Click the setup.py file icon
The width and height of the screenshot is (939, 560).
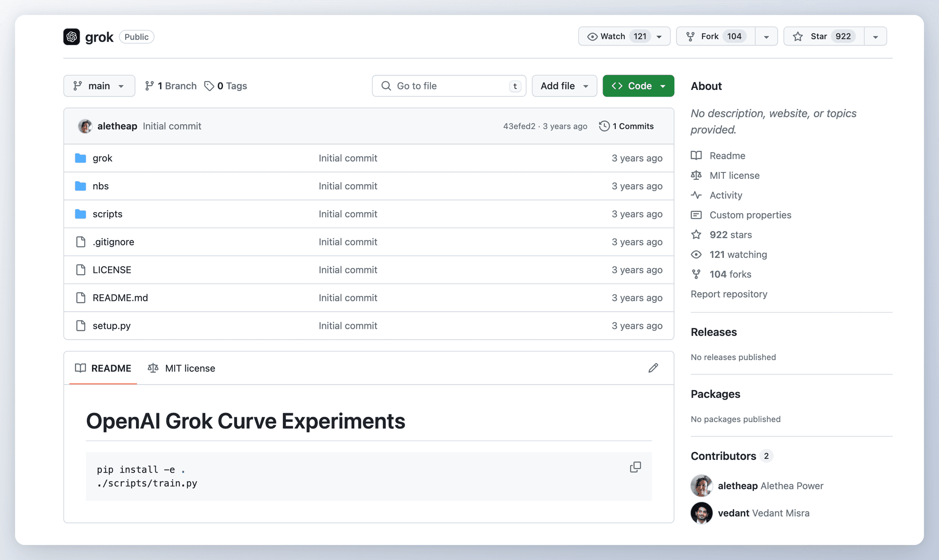coord(81,325)
